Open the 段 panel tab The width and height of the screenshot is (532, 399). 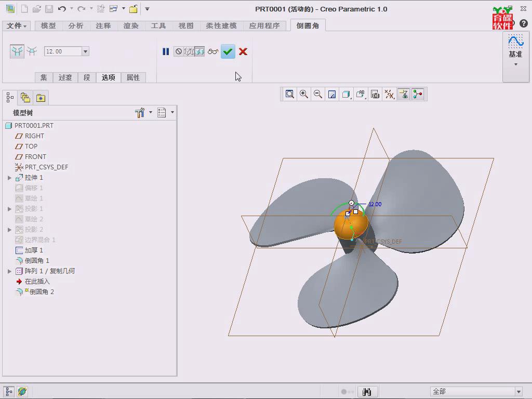87,78
